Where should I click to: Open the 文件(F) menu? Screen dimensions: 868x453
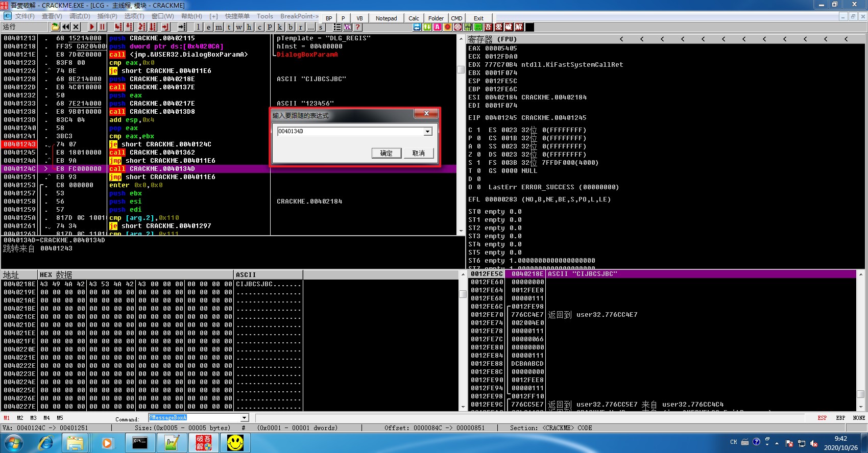pyautogui.click(x=25, y=16)
